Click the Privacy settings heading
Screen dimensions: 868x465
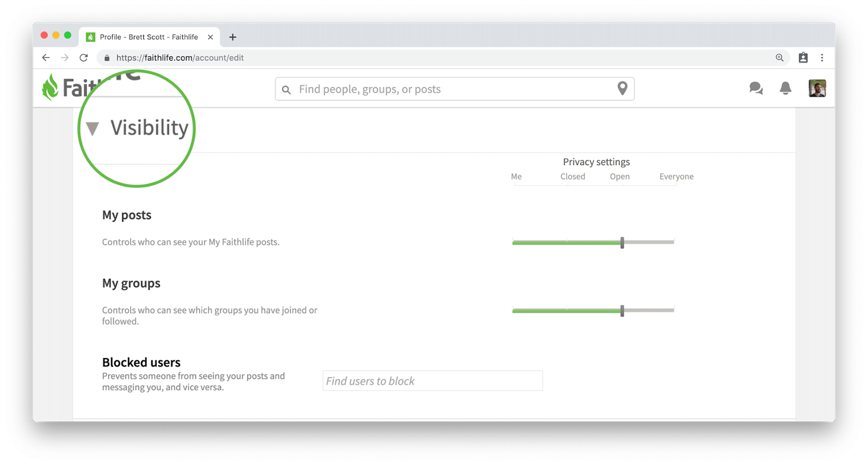click(596, 162)
